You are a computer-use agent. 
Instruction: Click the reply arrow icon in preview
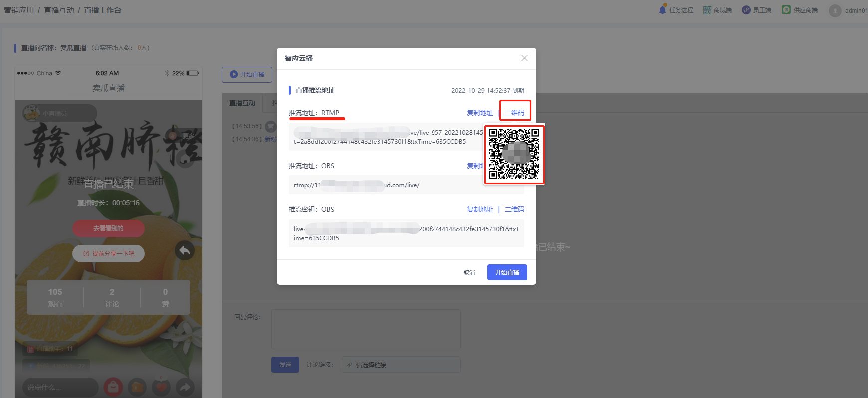(185, 250)
